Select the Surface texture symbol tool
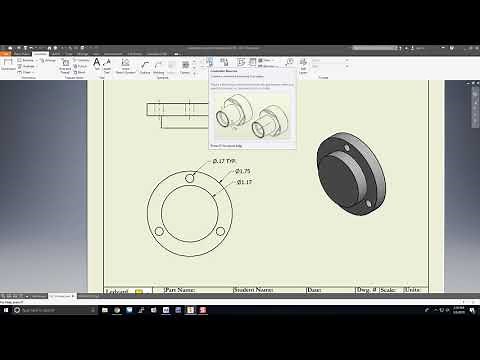The height and width of the screenshot is (360, 480). click(x=145, y=67)
